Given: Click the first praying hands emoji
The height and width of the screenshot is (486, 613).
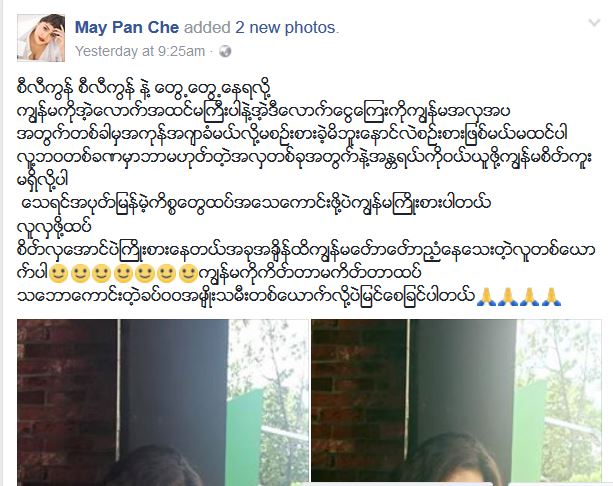Looking at the screenshot, I should point(487,296).
